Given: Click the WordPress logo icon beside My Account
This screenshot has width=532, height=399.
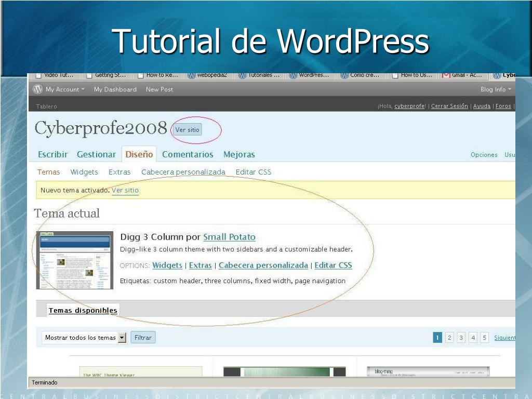Looking at the screenshot, I should coord(37,89).
